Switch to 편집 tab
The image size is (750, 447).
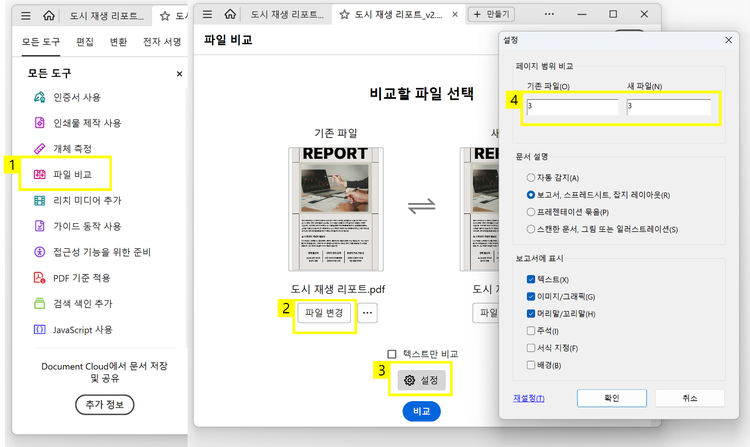click(85, 42)
